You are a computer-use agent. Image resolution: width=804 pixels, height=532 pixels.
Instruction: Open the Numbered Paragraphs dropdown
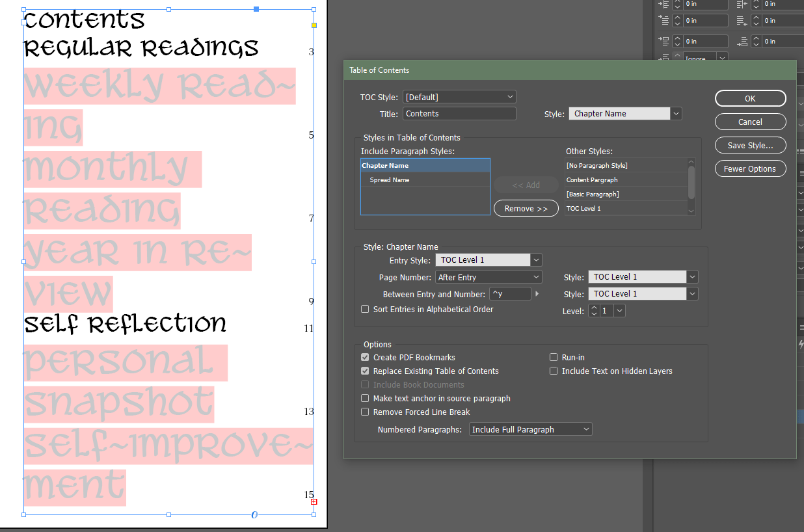(530, 429)
